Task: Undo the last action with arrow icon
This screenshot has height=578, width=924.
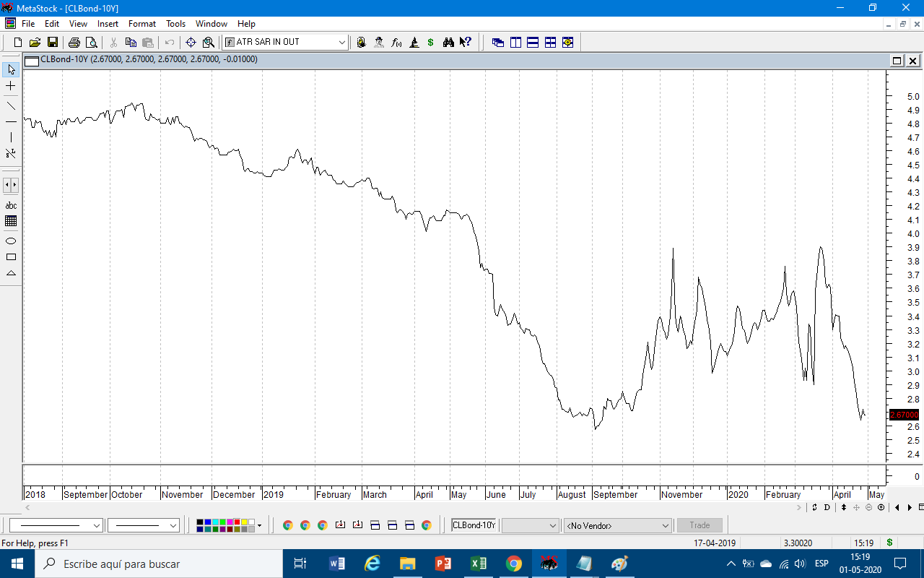Action: point(170,43)
